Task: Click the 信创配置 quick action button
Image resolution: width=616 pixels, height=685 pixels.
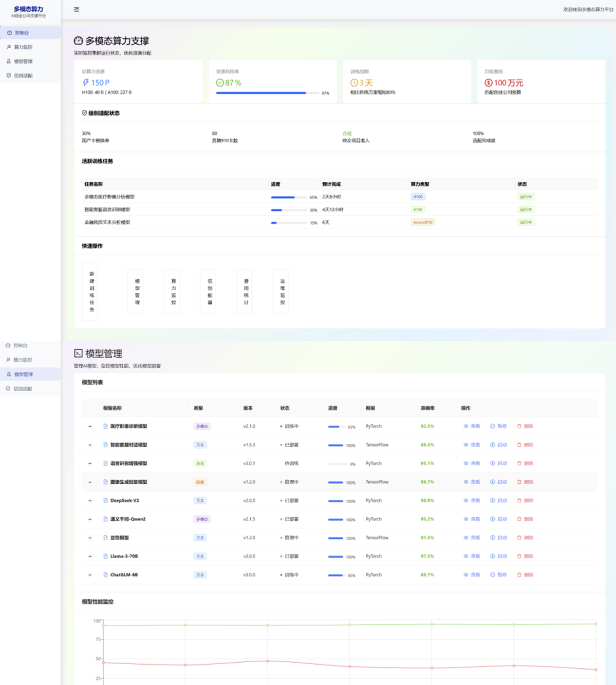Action: (x=208, y=291)
